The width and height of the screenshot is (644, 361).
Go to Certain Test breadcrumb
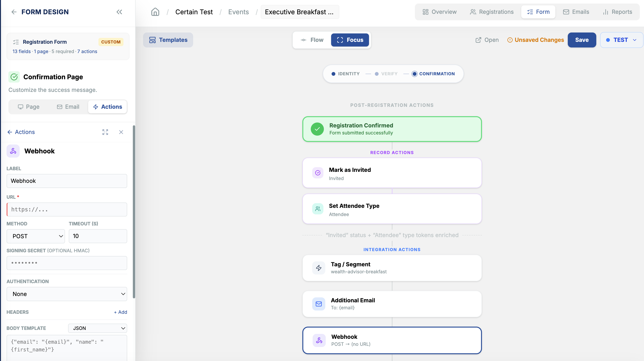coord(194,12)
